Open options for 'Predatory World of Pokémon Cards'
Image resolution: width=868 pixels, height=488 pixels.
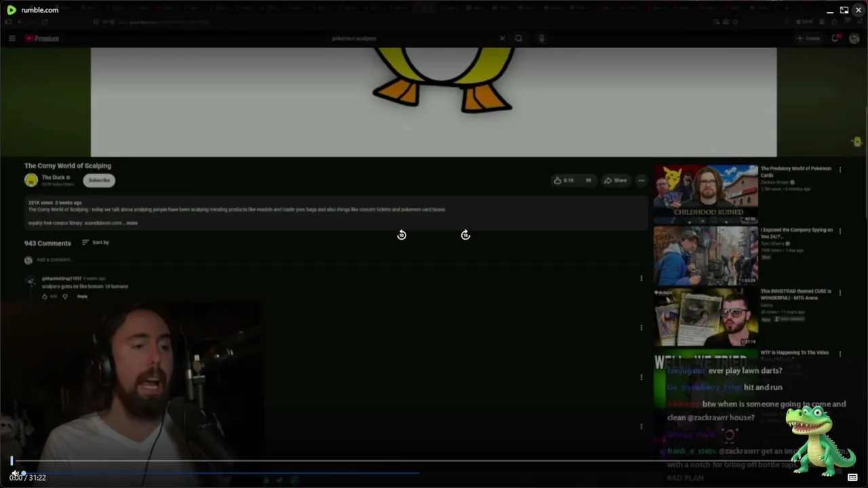point(840,170)
